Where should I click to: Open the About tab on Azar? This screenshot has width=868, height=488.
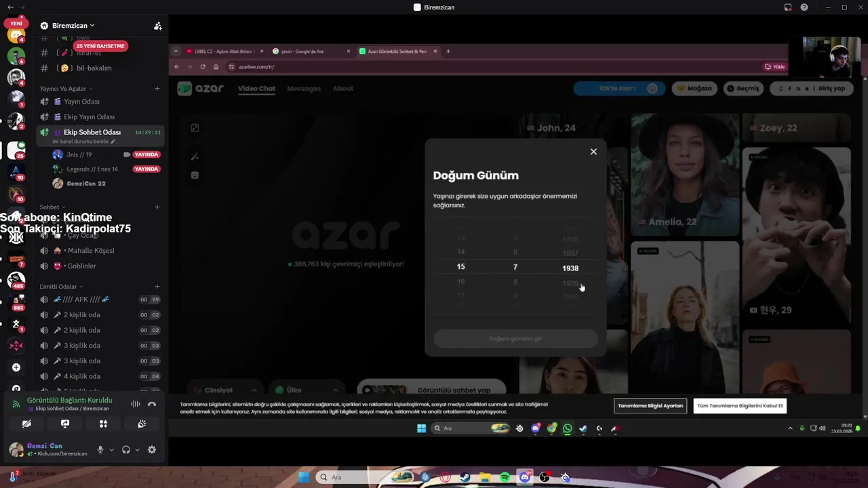pos(343,89)
